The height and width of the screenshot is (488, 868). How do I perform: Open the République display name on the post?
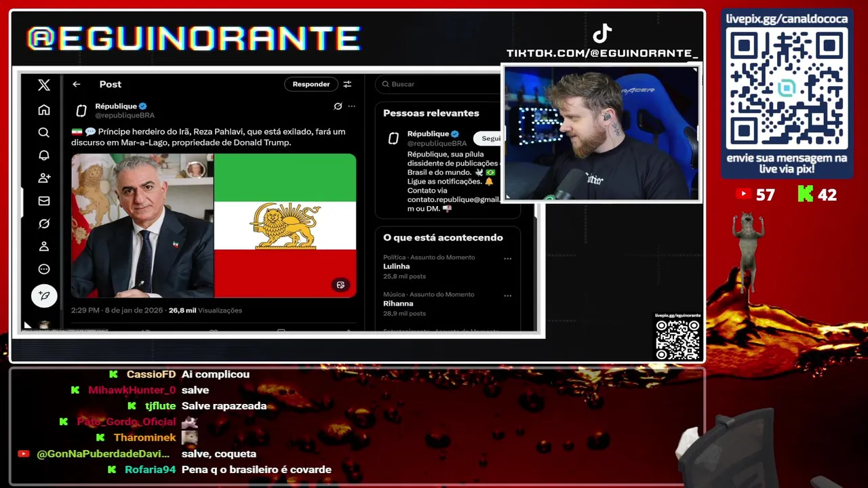(116, 106)
